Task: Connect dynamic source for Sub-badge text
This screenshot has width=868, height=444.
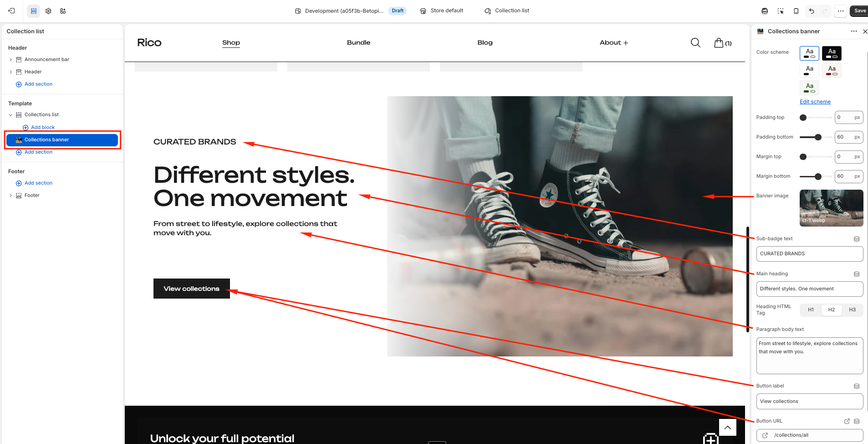Action: pos(857,239)
